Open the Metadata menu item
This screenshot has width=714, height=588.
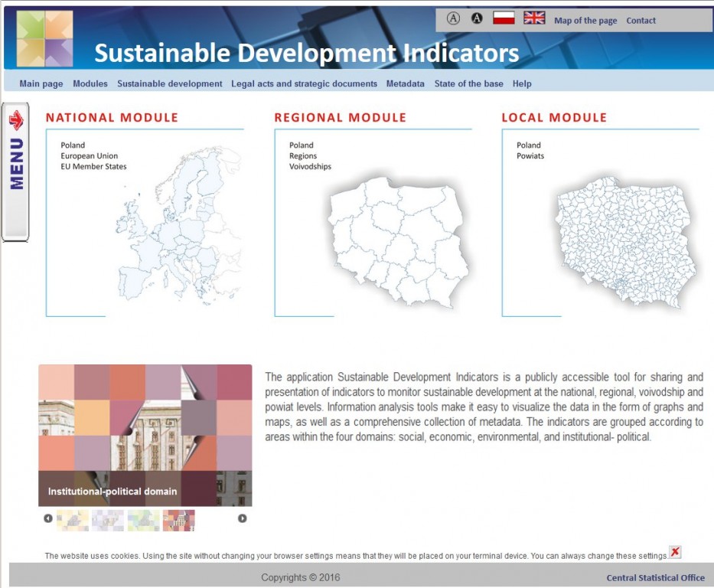406,83
